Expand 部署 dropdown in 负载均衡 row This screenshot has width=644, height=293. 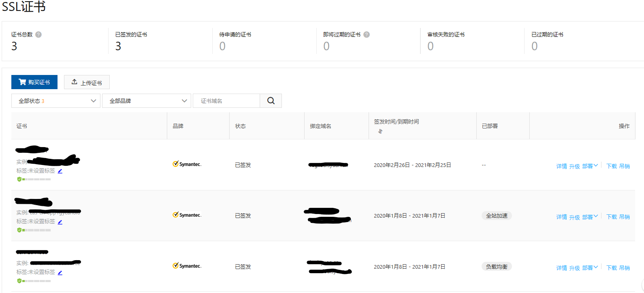point(590,267)
